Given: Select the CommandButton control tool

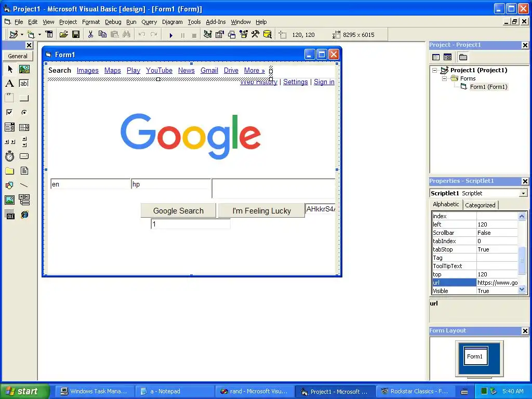Looking at the screenshot, I should (x=24, y=98).
